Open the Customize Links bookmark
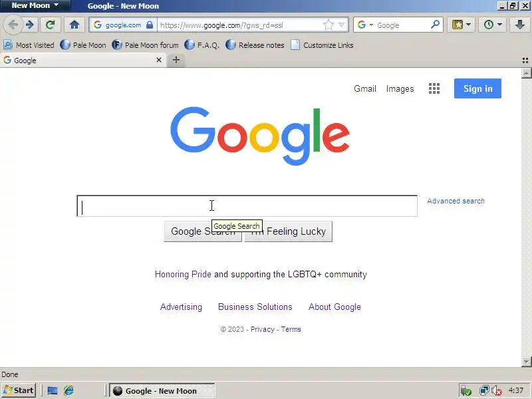The height and width of the screenshot is (399, 532). (x=322, y=45)
